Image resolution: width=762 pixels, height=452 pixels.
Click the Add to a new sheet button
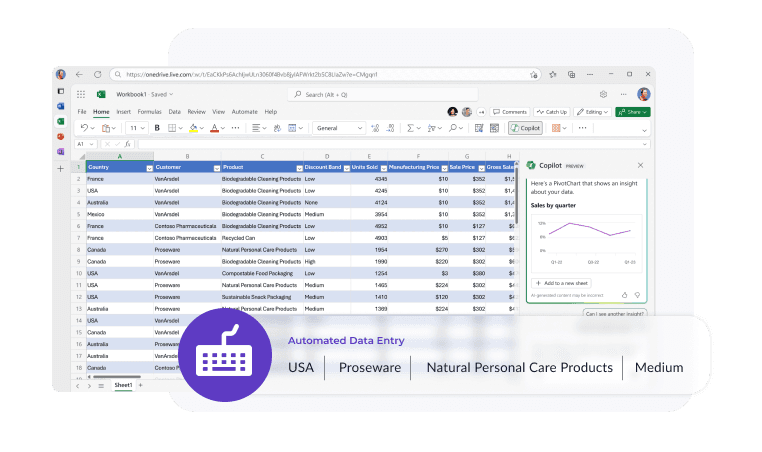click(x=562, y=283)
